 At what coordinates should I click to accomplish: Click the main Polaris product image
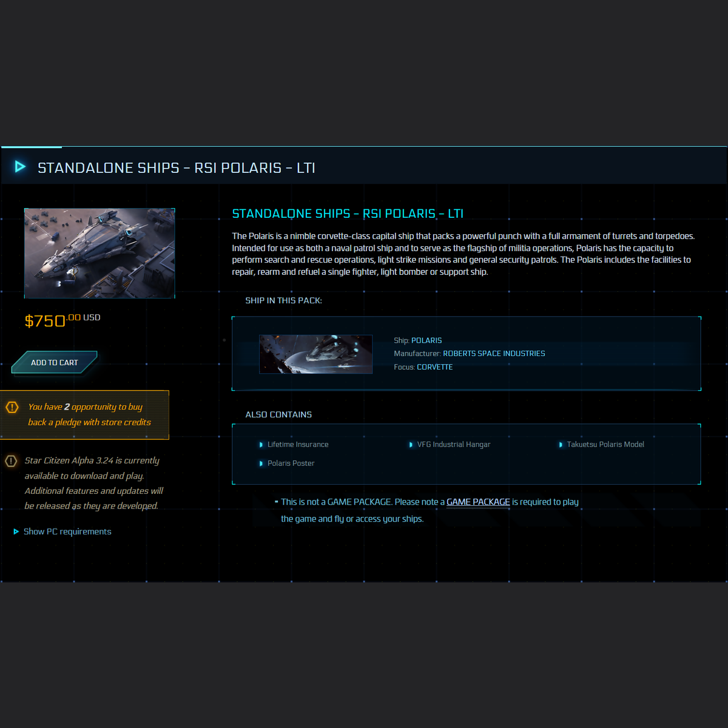click(99, 253)
